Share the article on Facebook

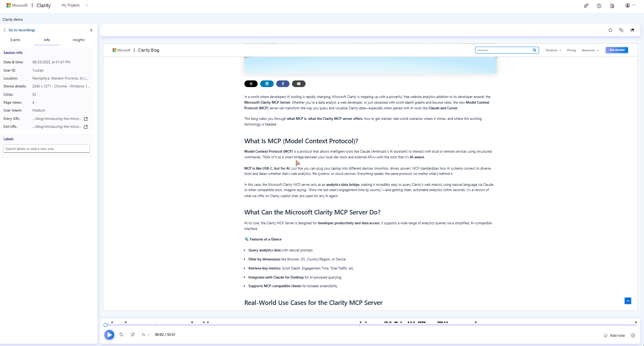click(283, 84)
